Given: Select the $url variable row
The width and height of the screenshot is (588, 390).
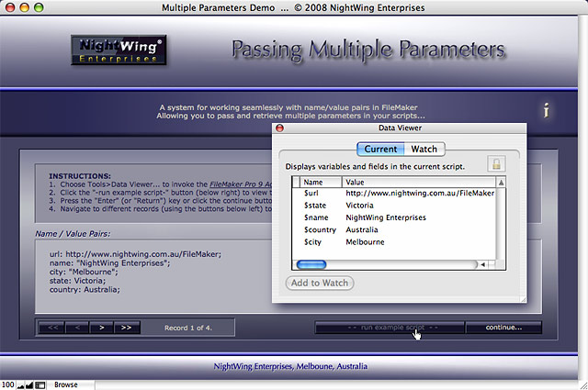Looking at the screenshot, I should (394, 194).
